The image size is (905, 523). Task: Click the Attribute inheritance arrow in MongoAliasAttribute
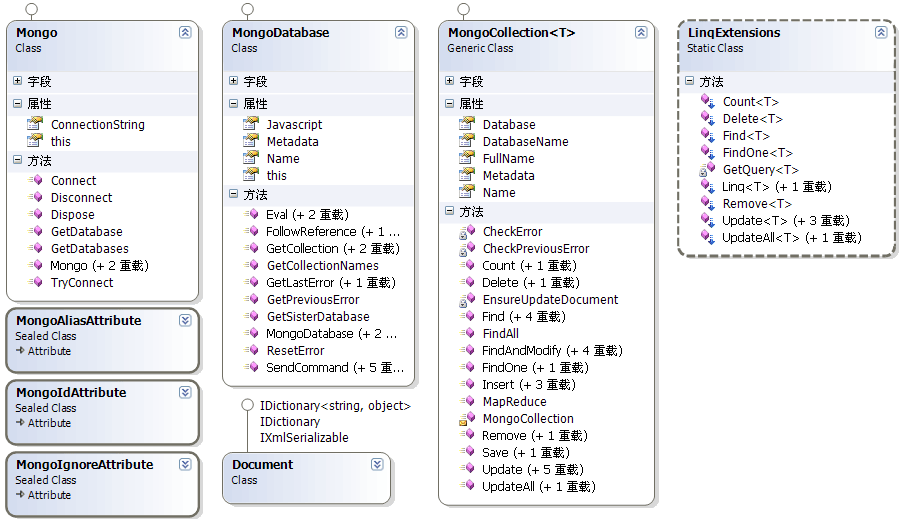click(20, 350)
